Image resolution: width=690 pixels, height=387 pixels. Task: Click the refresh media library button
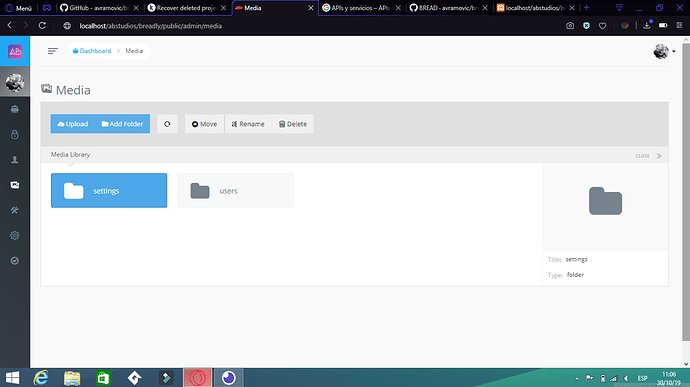[x=167, y=124]
